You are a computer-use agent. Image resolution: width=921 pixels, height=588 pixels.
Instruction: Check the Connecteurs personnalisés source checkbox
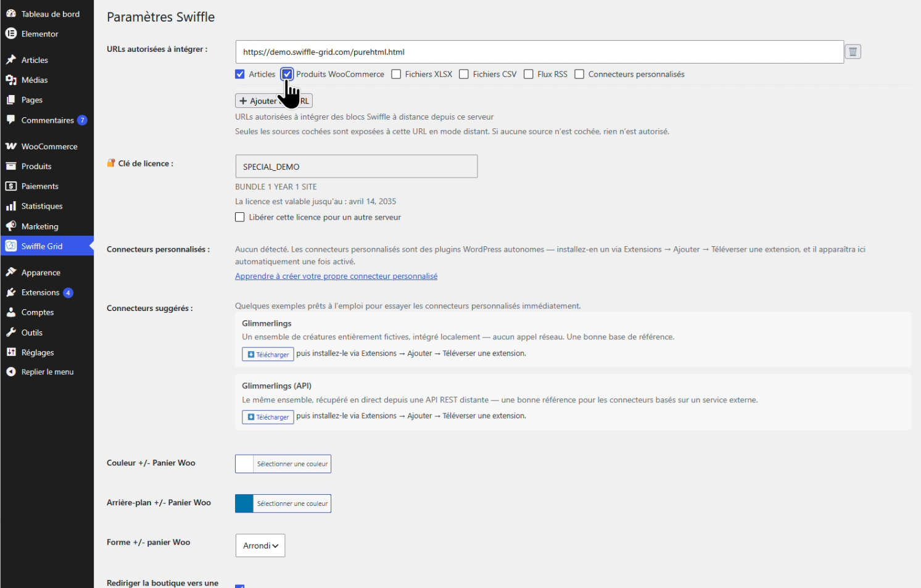(579, 74)
